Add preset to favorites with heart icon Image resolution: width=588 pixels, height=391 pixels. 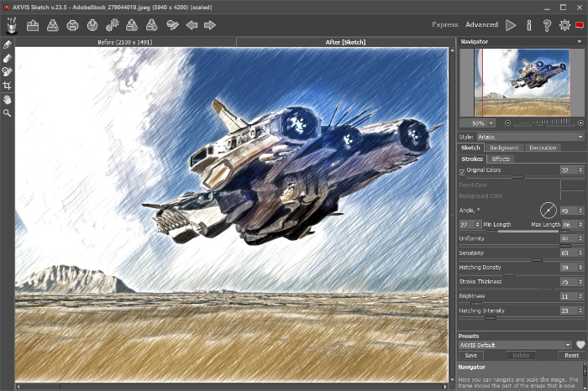580,345
